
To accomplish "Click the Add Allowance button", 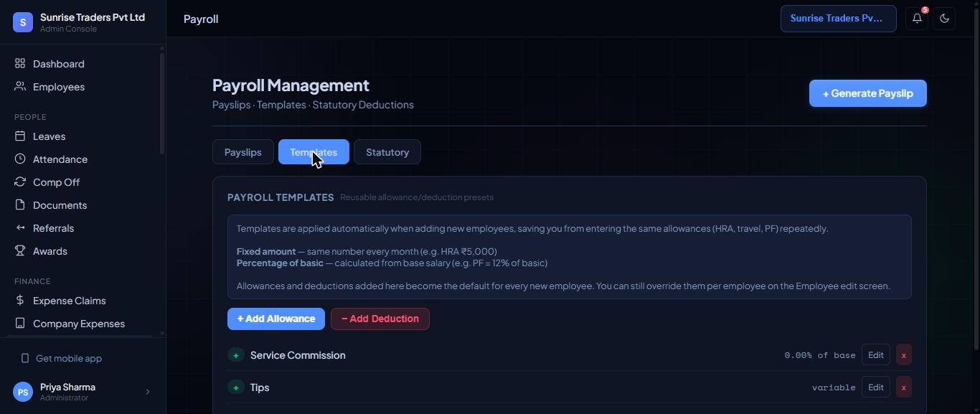I will click(x=276, y=319).
